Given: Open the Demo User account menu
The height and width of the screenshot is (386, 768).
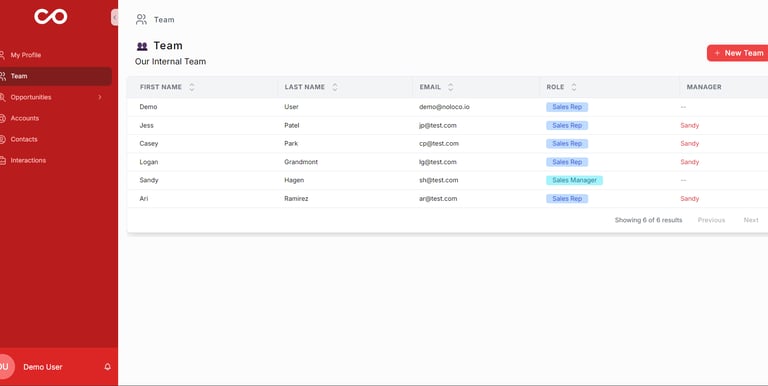Looking at the screenshot, I should tap(43, 367).
